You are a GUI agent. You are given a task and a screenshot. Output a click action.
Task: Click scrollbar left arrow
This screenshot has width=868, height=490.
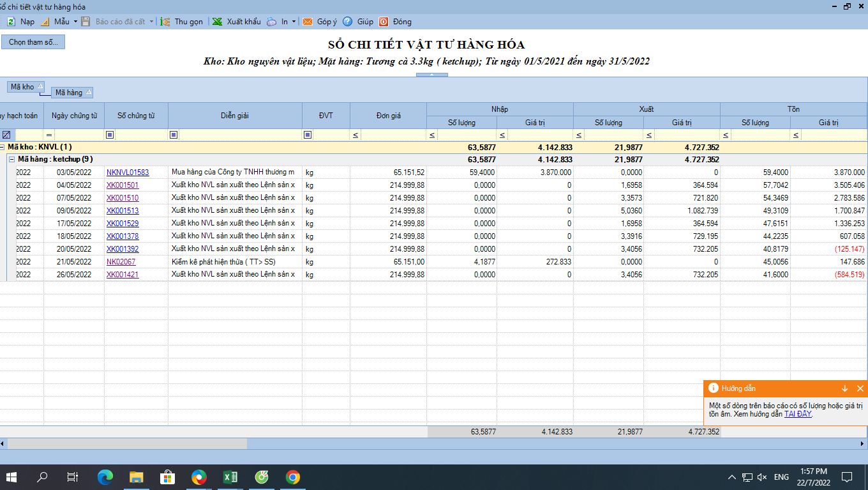(3, 443)
